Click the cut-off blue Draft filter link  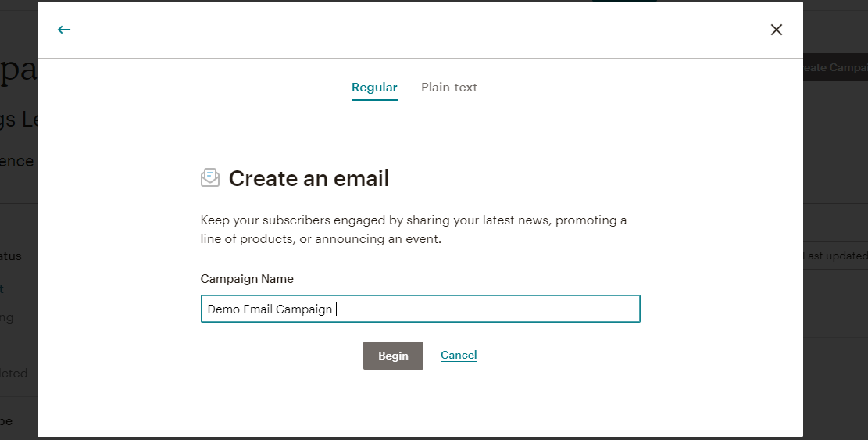click(x=2, y=289)
